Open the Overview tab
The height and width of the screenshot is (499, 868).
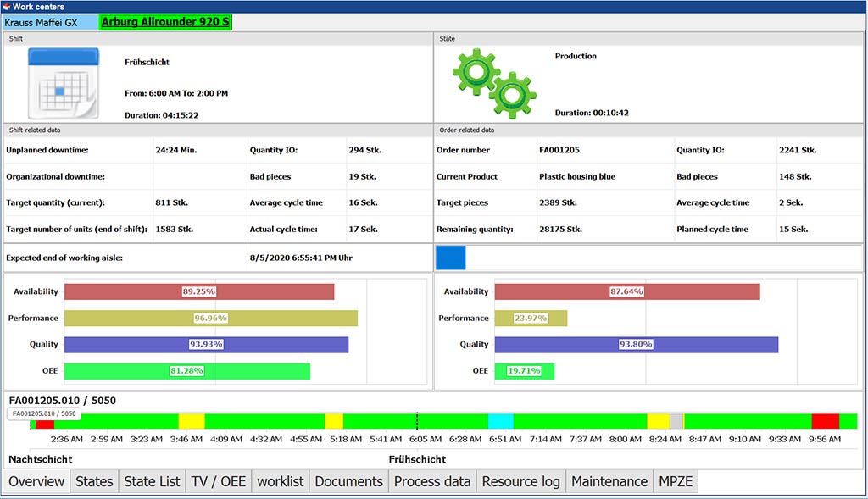[x=36, y=481]
